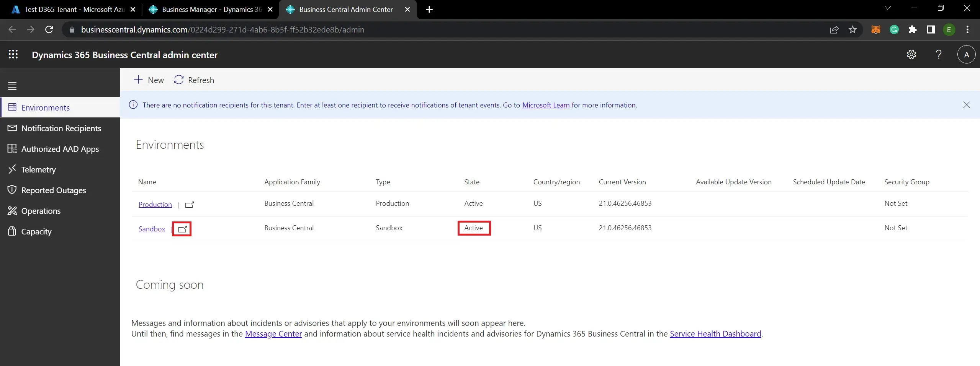Open a new browser tab
This screenshot has height=366, width=980.
[429, 9]
